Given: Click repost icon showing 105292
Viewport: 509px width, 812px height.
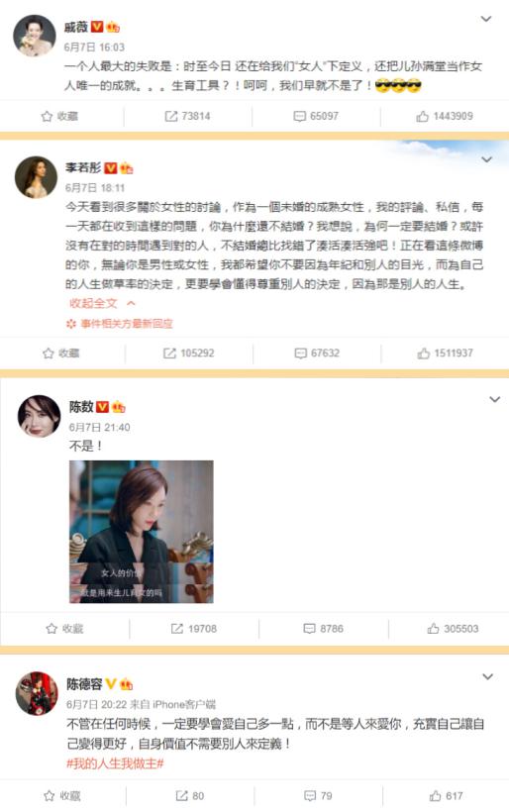Looking at the screenshot, I should [x=169, y=354].
